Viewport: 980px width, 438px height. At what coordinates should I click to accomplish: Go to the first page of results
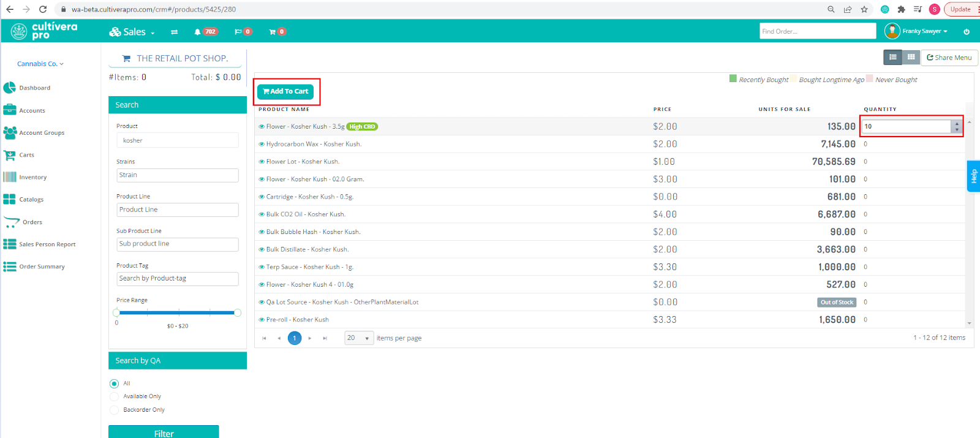[x=264, y=338]
